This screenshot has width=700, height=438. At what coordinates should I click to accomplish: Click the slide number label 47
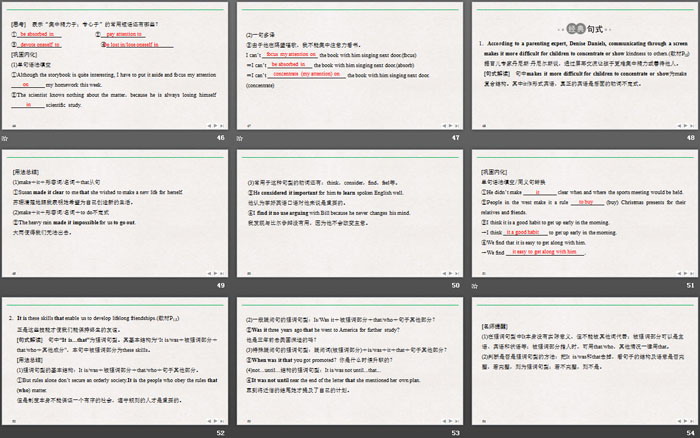[455, 138]
